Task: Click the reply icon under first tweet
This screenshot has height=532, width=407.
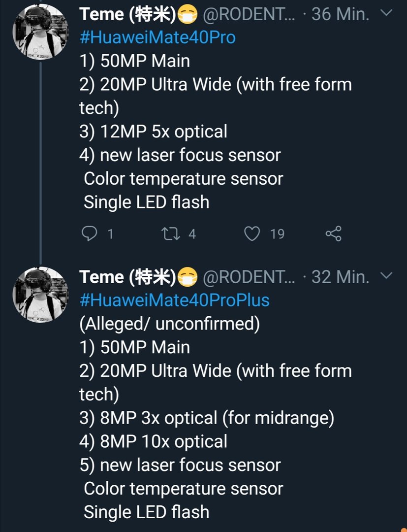Action: pyautogui.click(x=90, y=233)
